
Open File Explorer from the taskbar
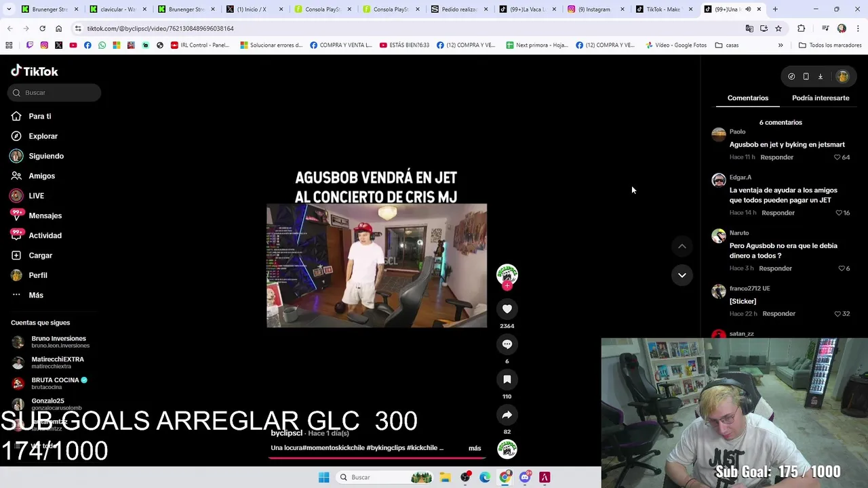(446, 477)
